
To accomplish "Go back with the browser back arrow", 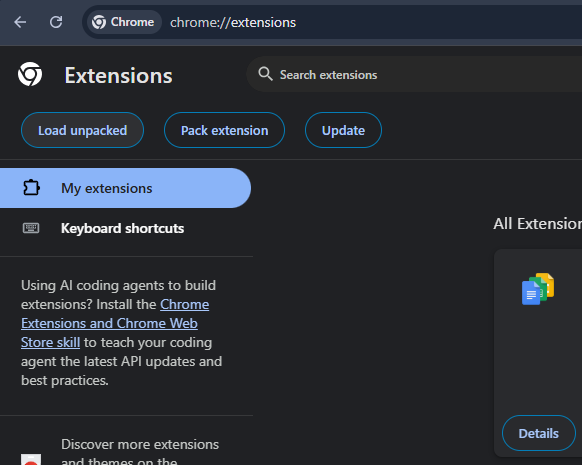I will pos(20,22).
